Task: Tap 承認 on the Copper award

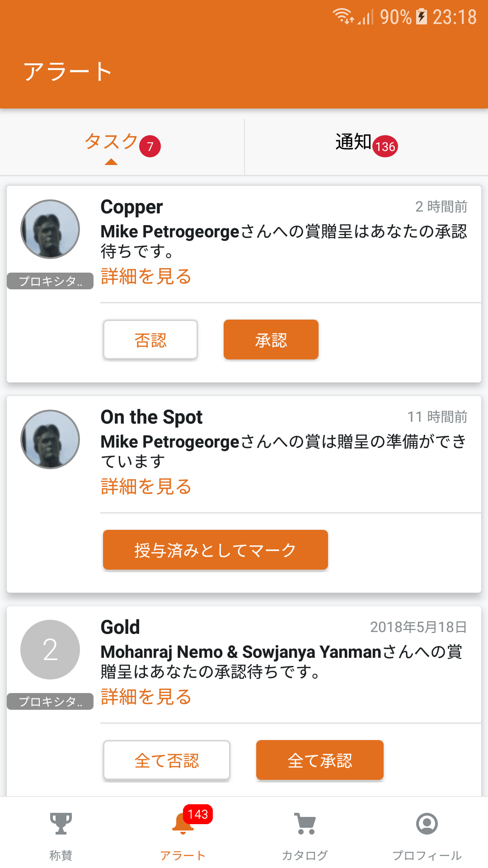Action: click(x=271, y=340)
